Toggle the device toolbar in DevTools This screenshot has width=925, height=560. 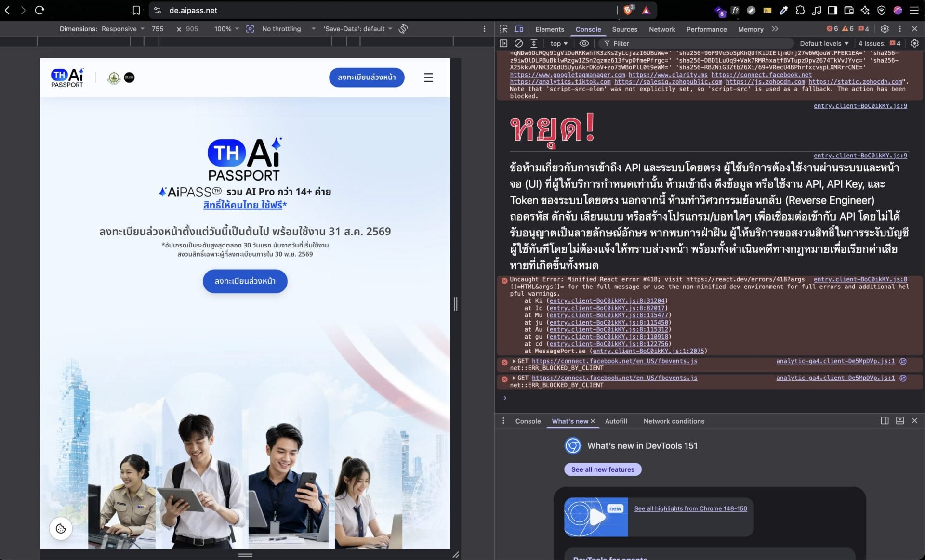tap(519, 29)
